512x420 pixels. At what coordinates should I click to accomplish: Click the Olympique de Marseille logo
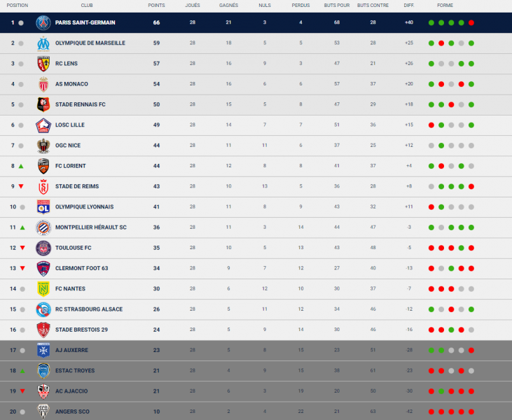[x=43, y=43]
